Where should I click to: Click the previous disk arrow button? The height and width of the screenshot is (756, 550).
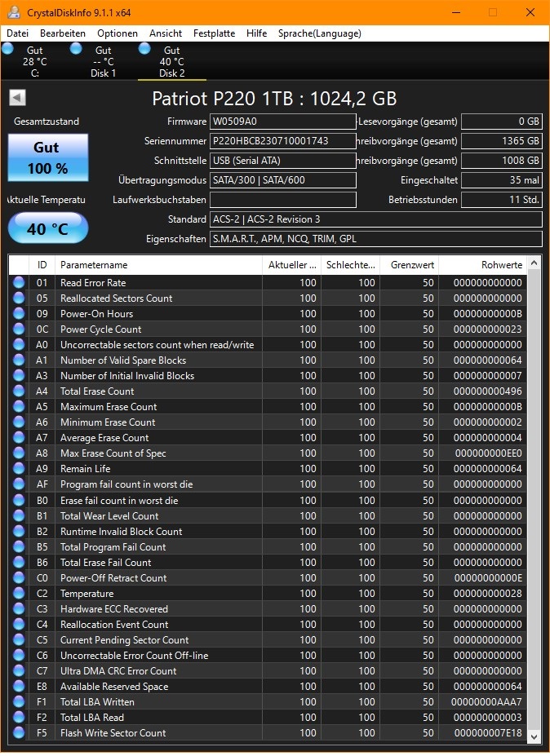point(17,98)
